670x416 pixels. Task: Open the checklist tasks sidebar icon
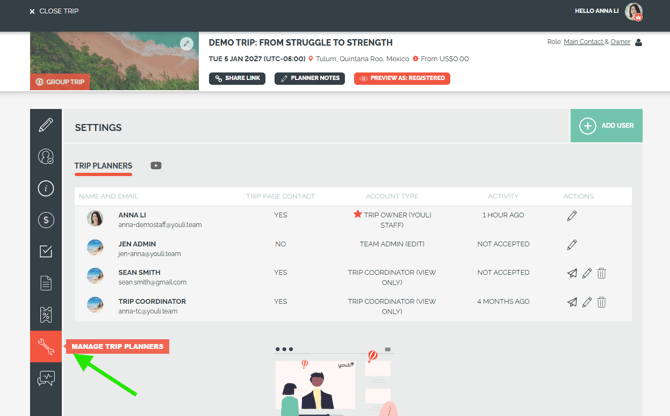[x=46, y=252]
